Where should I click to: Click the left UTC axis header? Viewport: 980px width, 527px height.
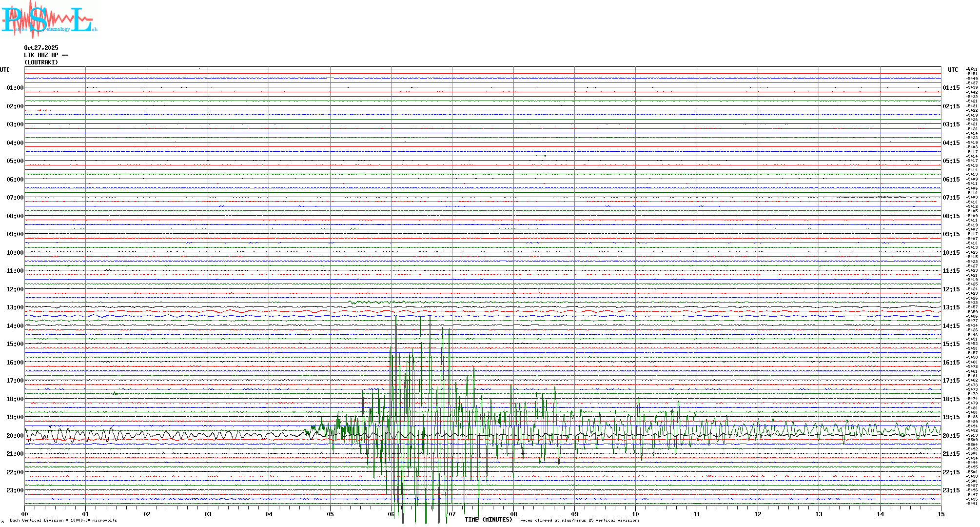5,70
